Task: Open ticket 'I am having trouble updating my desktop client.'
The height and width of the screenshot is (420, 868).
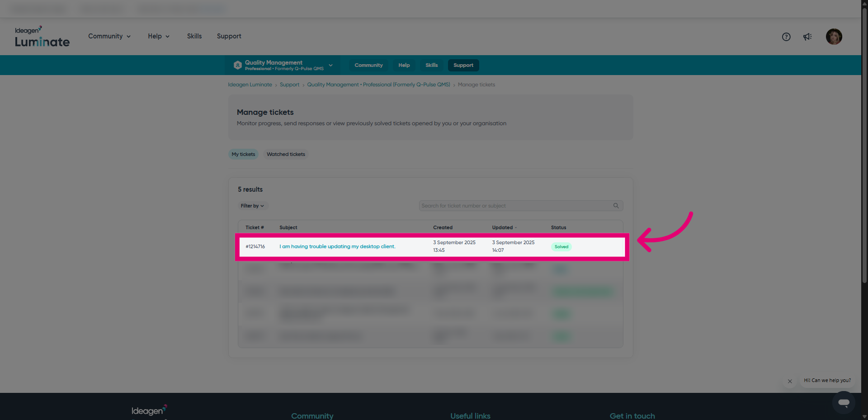Action: [x=337, y=246]
